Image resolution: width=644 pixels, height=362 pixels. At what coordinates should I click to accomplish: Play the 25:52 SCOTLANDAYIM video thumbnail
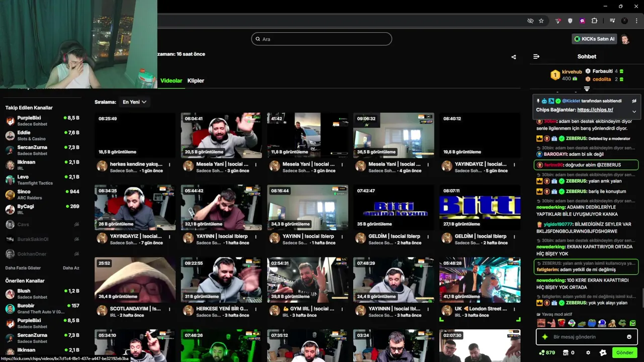point(135,280)
